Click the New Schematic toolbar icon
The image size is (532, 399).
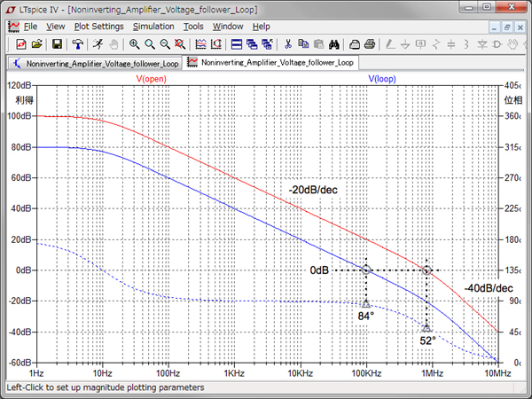pyautogui.click(x=20, y=43)
